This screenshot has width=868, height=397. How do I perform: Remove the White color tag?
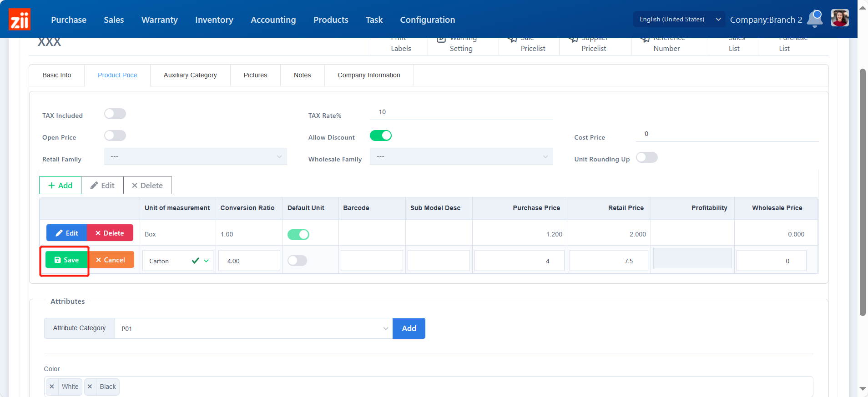point(52,387)
